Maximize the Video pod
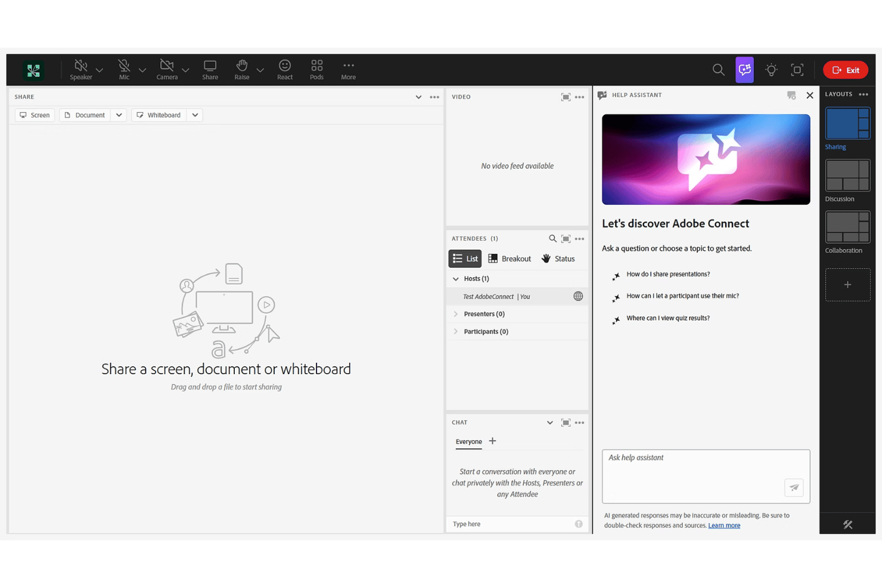 click(x=566, y=97)
